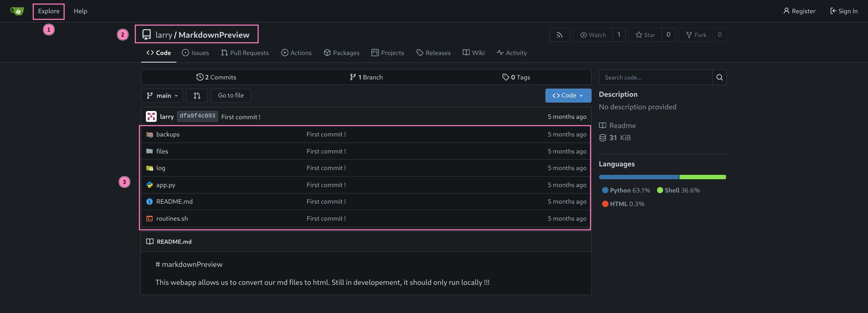Switch to the Issues tab
The width and height of the screenshot is (868, 313).
point(195,53)
